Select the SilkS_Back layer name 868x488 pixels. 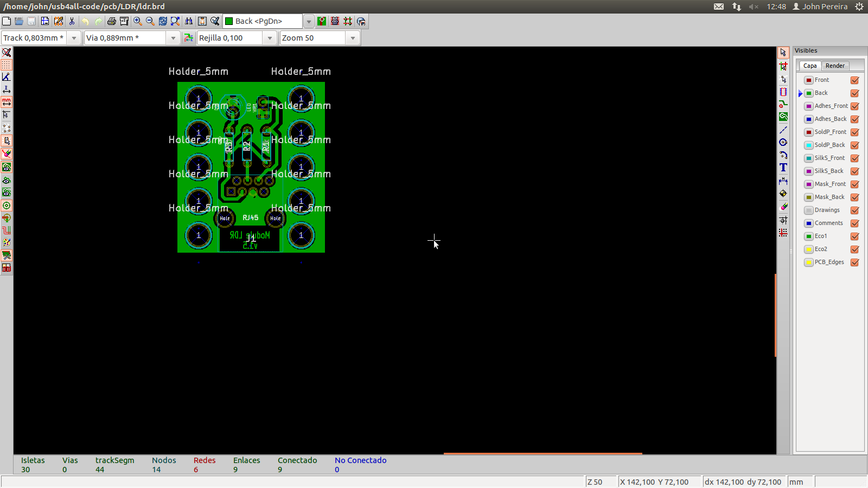point(829,171)
